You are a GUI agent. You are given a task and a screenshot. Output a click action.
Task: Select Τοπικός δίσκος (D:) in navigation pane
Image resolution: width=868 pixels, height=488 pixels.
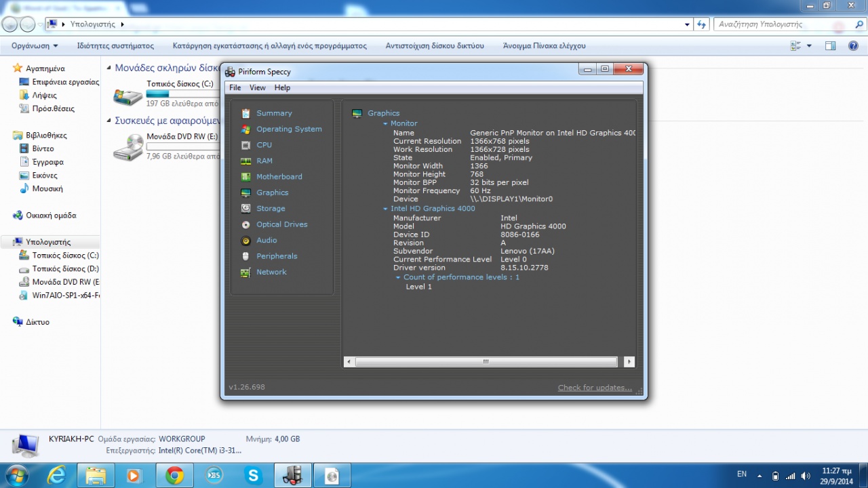coord(65,269)
